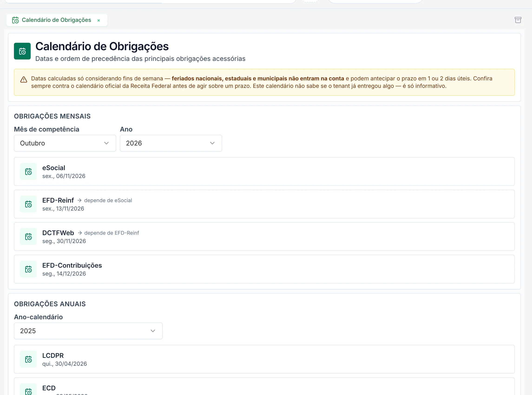
Task: Select the Calendário de Obrigações tab
Action: point(57,20)
